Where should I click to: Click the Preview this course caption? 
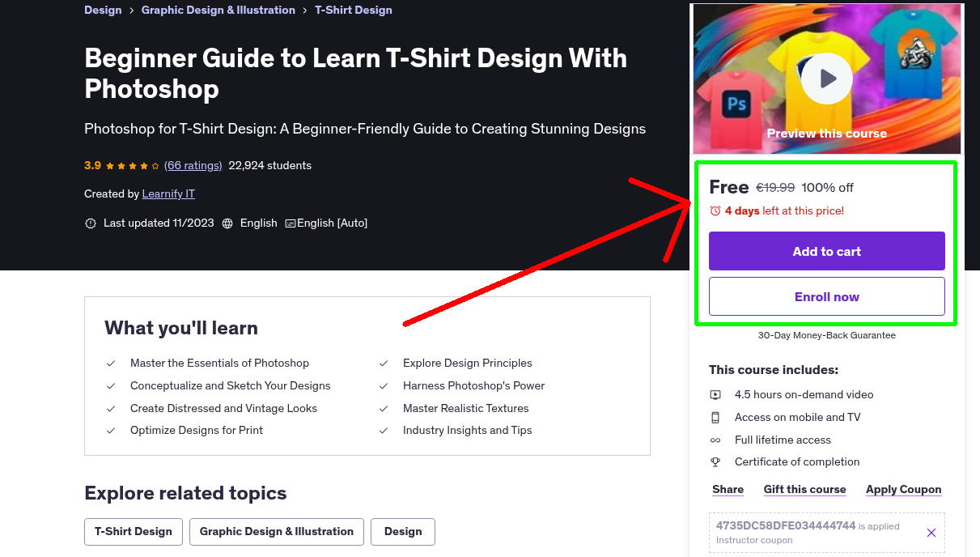tap(826, 134)
